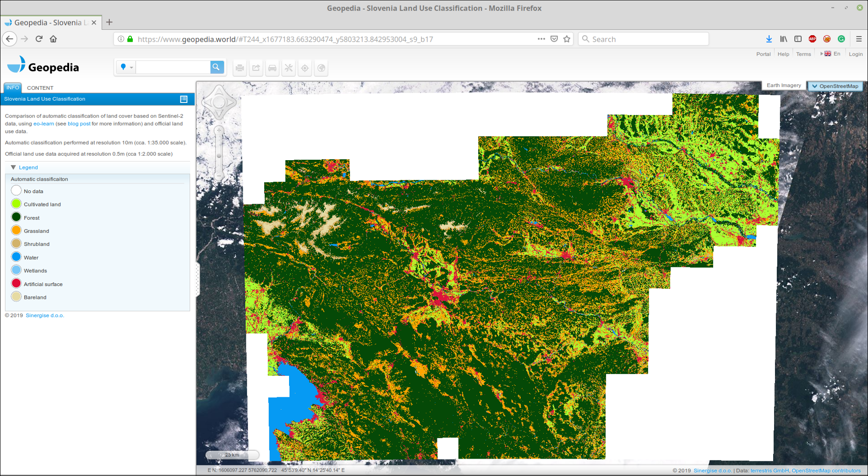Open the eo-learn link
The height and width of the screenshot is (476, 868).
point(44,124)
